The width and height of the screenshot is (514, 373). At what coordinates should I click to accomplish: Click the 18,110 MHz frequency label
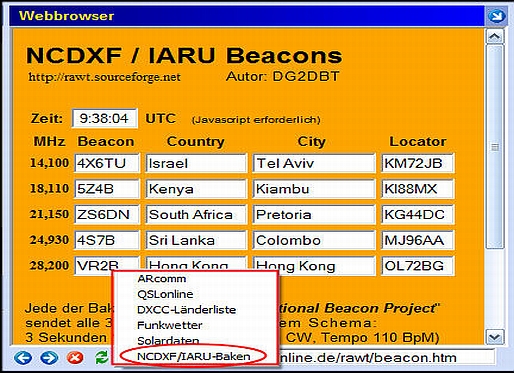[x=49, y=189]
